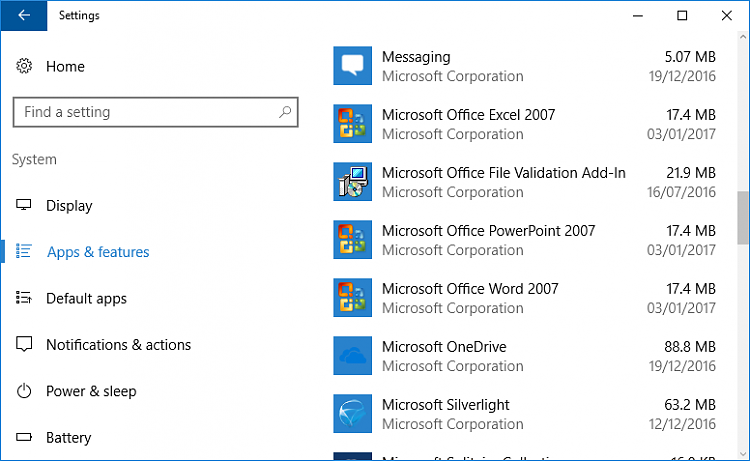
Task: Click the 5.07 MB size of Messaging
Action: click(x=690, y=57)
